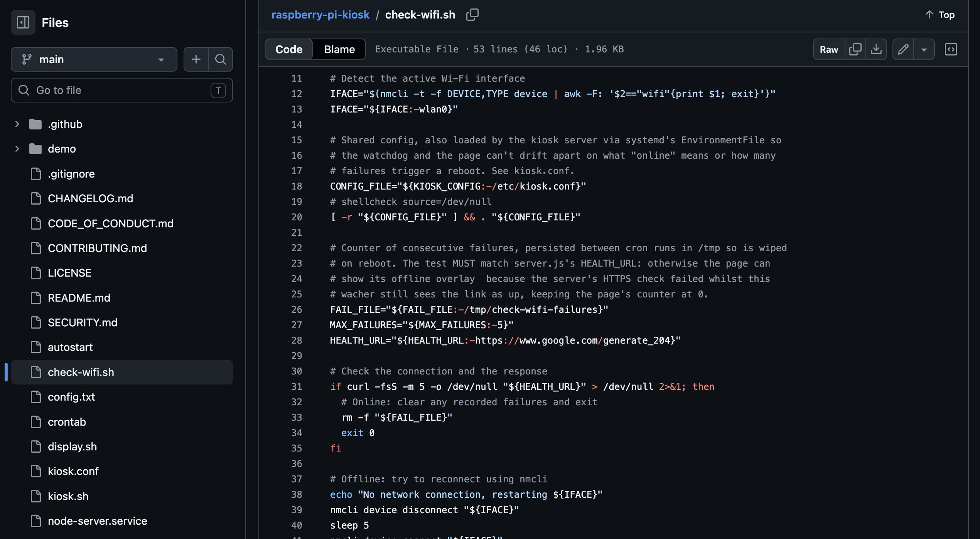Switch to the Blame view tab
Screen dimensions: 980x539
339,50
